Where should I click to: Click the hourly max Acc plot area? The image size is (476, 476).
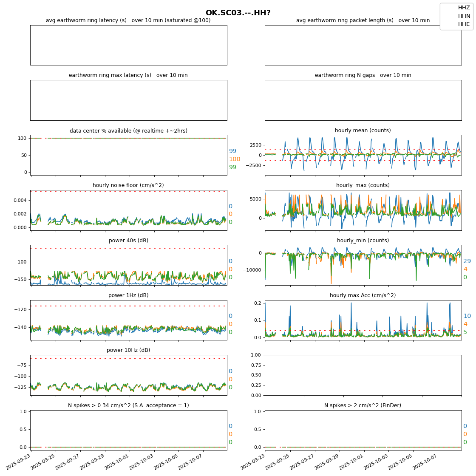click(x=363, y=320)
